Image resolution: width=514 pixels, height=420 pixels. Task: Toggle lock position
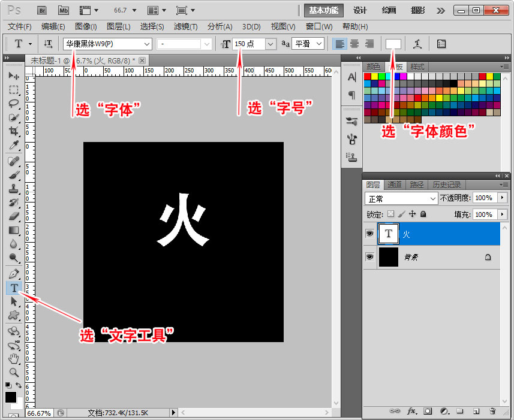tap(413, 214)
